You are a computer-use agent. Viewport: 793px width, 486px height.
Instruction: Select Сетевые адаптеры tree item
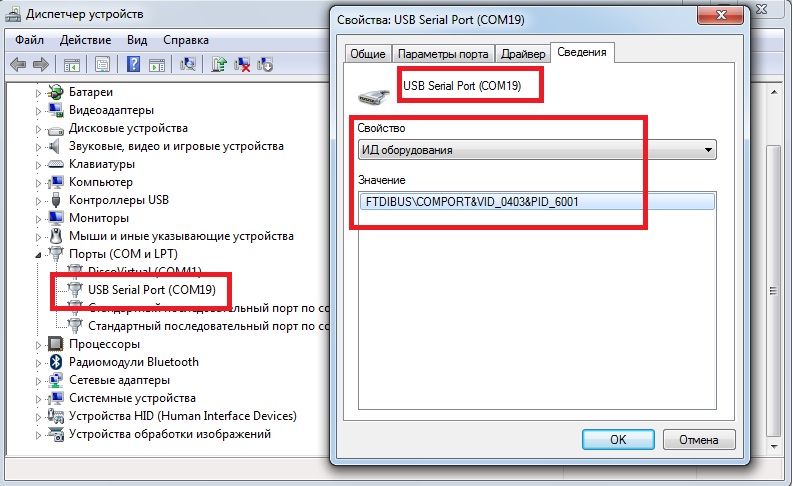[x=119, y=380]
